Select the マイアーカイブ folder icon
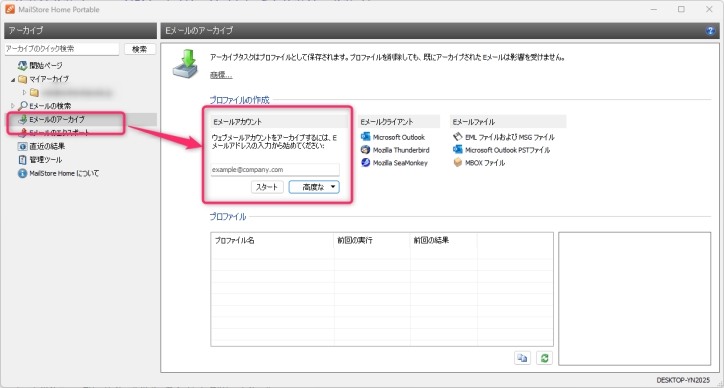 (22, 79)
